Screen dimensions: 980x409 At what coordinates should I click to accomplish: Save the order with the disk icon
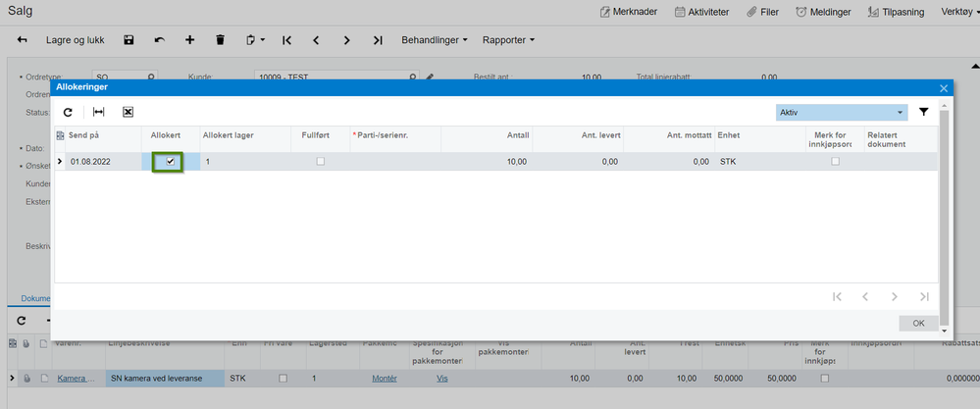pos(129,40)
